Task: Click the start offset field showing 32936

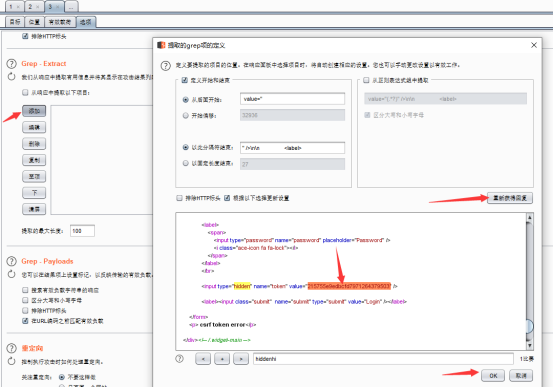Action: click(292, 115)
